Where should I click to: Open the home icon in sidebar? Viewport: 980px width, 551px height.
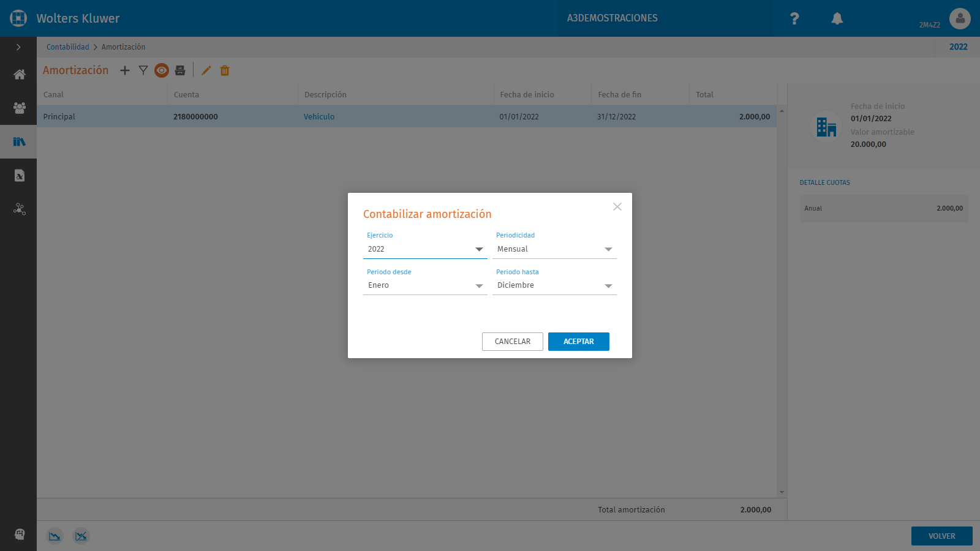[x=20, y=75]
